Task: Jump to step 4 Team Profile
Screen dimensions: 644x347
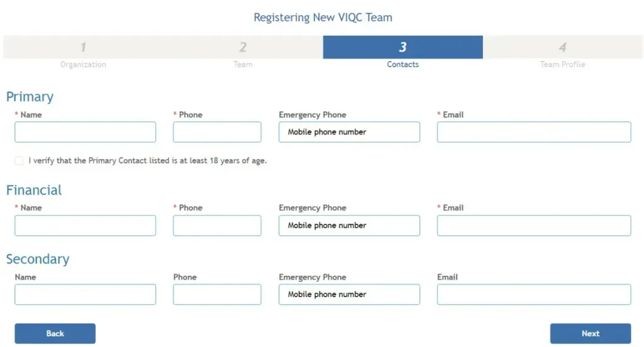Action: (562, 52)
